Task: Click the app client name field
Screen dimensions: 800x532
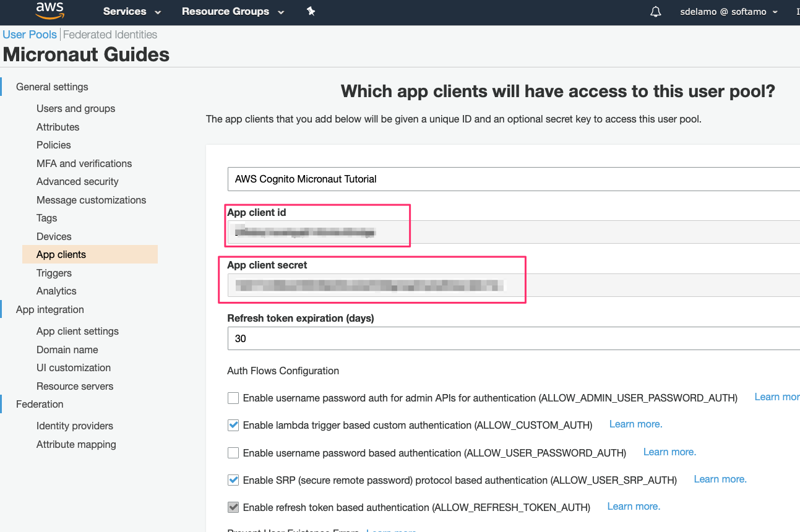Action: point(514,179)
